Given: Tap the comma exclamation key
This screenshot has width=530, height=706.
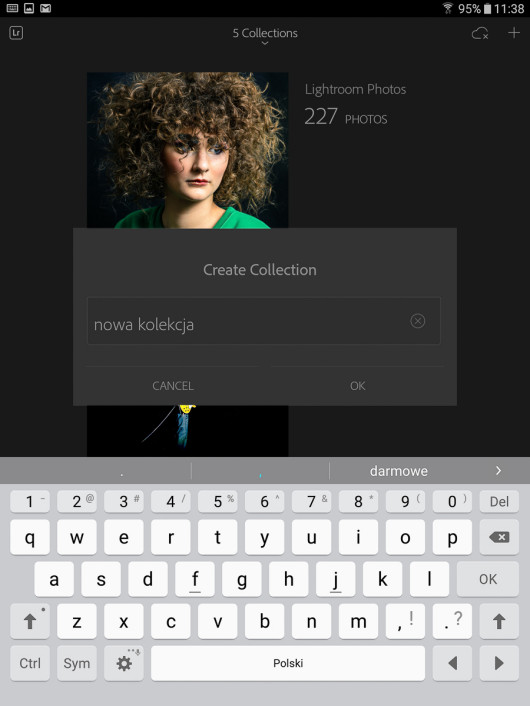Looking at the screenshot, I should [405, 621].
